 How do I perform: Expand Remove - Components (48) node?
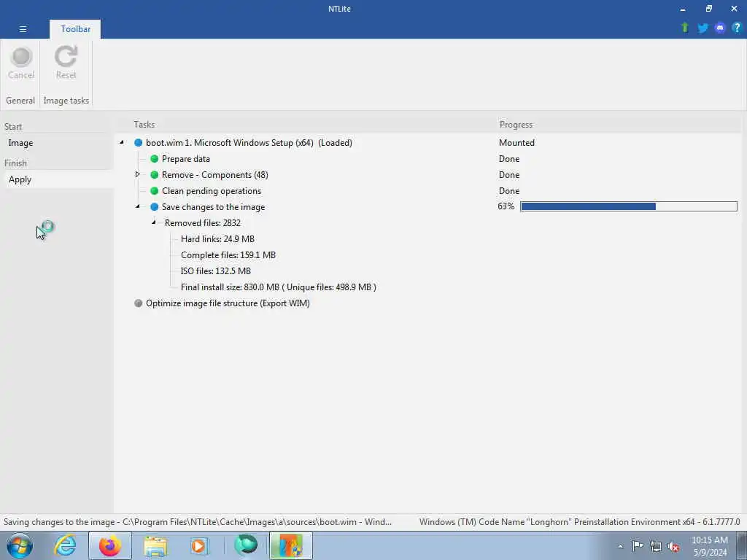coord(138,174)
